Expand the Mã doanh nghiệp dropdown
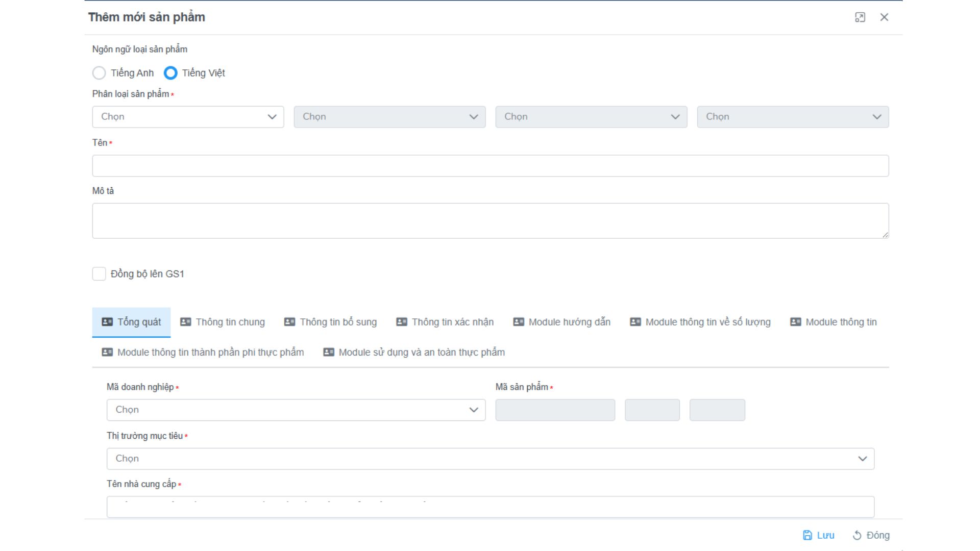Screen dimensions: 980x551 point(296,410)
